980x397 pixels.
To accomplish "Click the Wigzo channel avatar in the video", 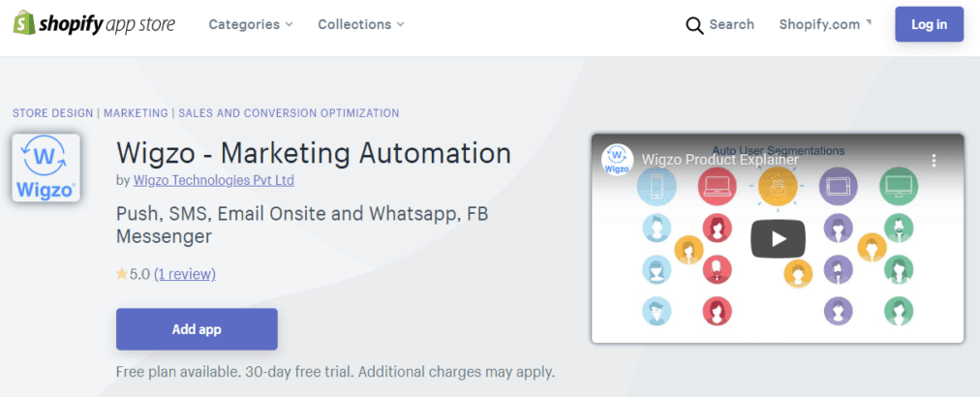I will (617, 160).
